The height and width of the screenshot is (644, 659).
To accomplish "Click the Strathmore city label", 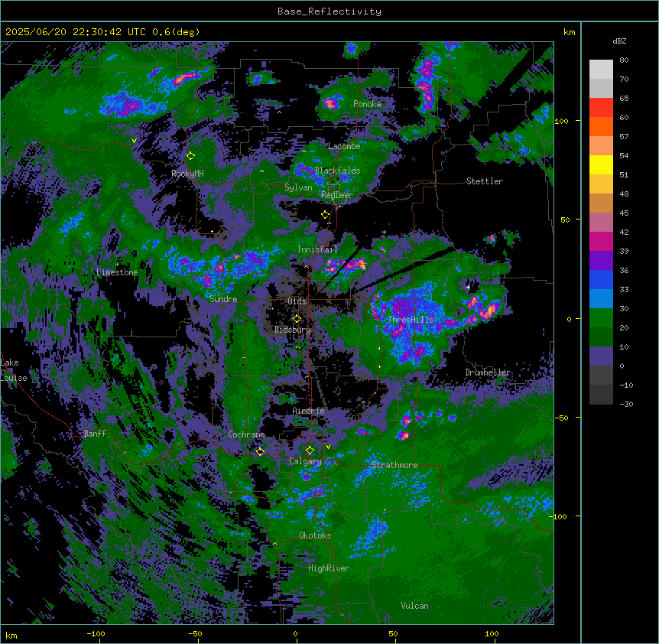I will pos(394,465).
